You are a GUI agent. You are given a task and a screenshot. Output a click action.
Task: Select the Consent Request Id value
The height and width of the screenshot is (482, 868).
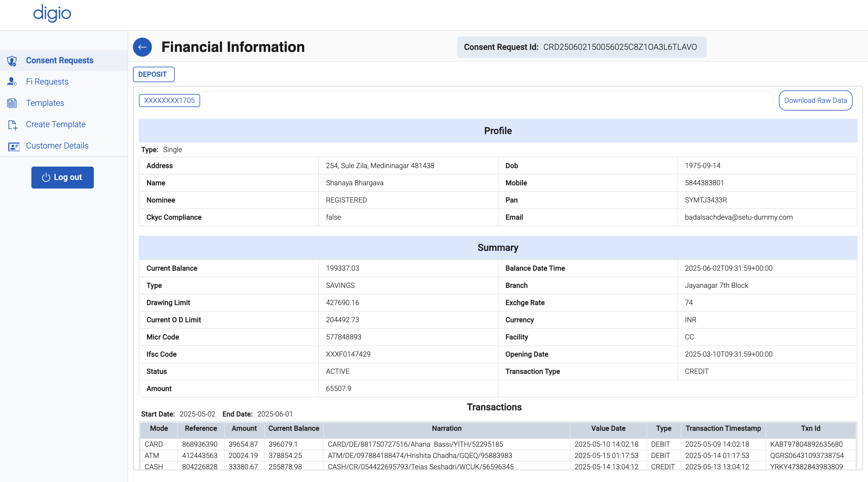pyautogui.click(x=621, y=47)
